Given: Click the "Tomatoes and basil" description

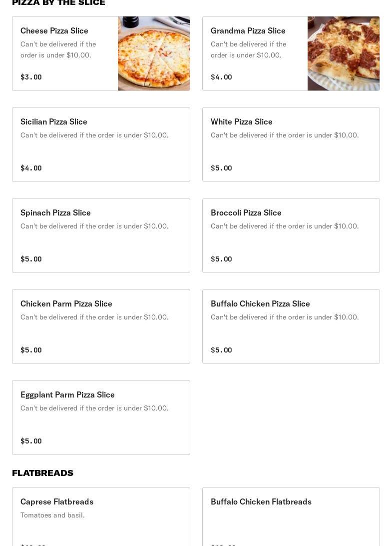Looking at the screenshot, I should (52, 515).
